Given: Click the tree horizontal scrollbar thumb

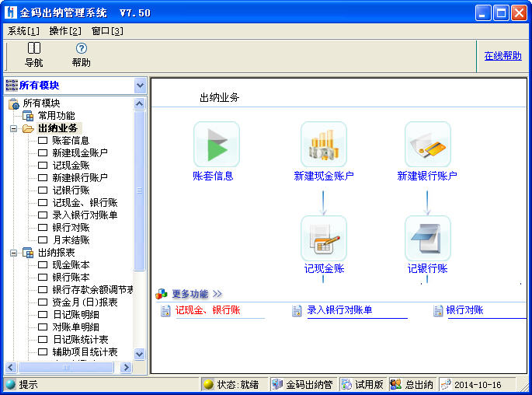Looking at the screenshot, I should [66, 367].
